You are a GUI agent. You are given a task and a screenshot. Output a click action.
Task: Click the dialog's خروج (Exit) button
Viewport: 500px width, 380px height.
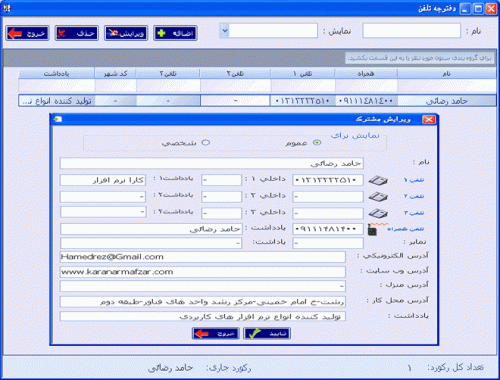coord(216,333)
